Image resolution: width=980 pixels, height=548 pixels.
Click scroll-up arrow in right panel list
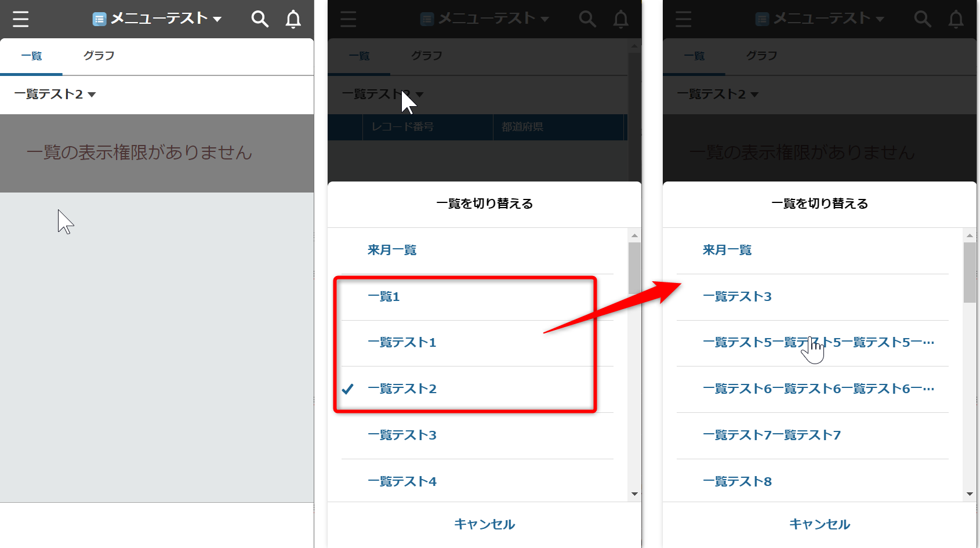pyautogui.click(x=970, y=235)
